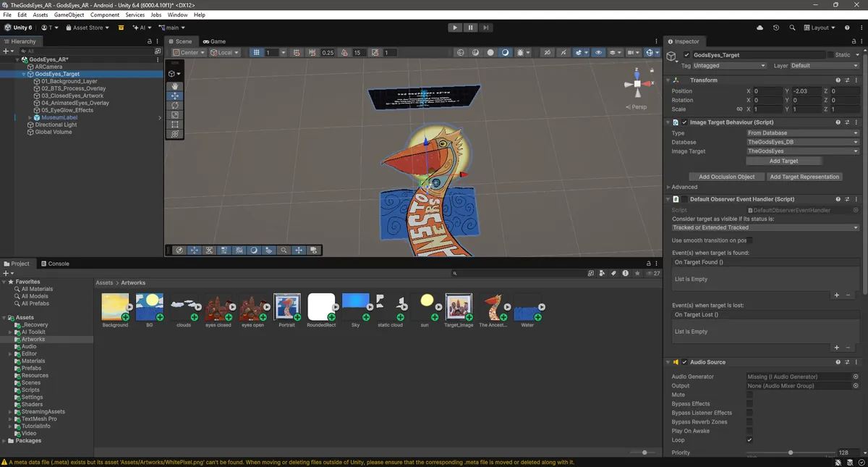Enable the Mute checkbox

point(749,395)
